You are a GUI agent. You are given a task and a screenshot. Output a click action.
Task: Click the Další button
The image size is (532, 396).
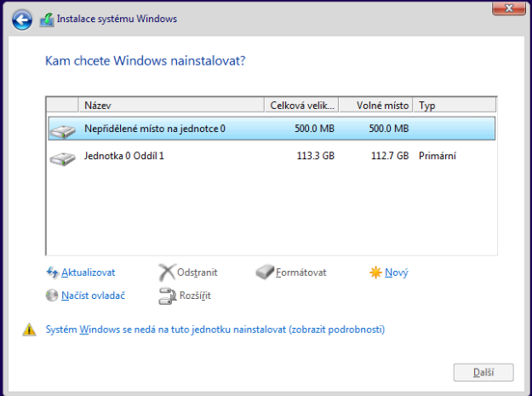coord(483,372)
